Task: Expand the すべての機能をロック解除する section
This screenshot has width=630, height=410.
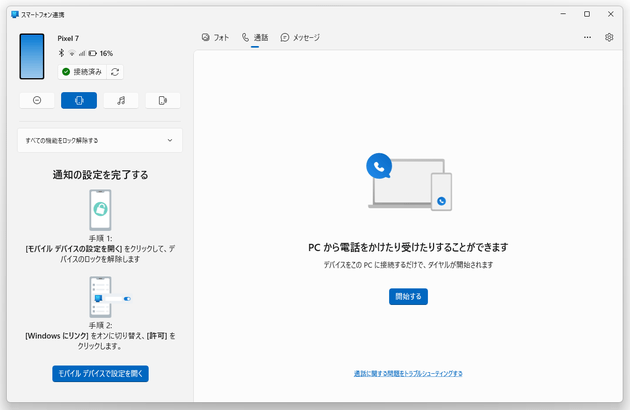Action: click(100, 141)
